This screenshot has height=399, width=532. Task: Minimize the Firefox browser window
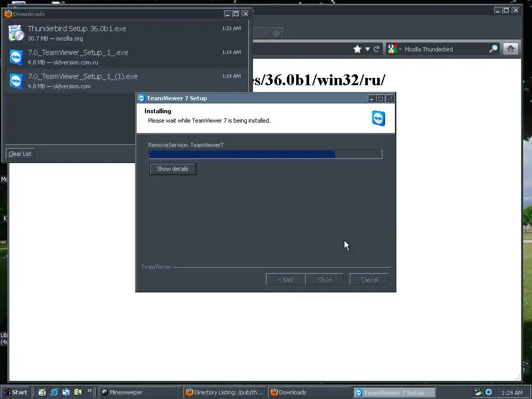click(497, 10)
